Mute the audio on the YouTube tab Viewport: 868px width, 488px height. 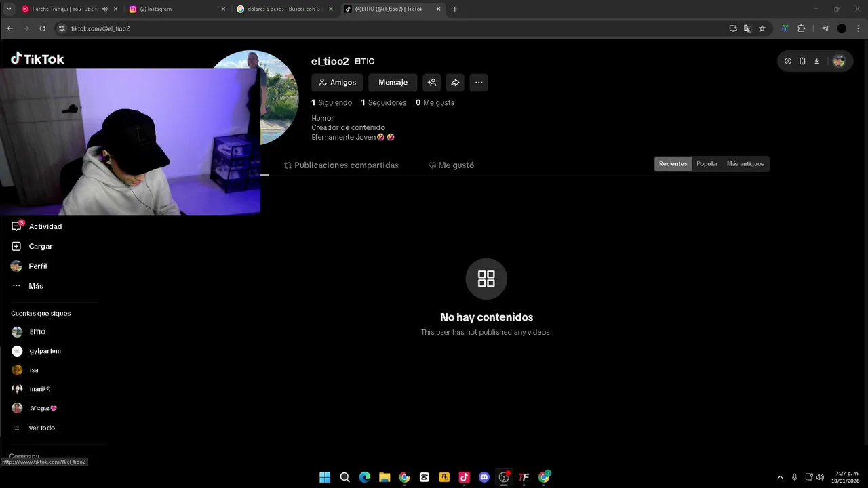(104, 9)
